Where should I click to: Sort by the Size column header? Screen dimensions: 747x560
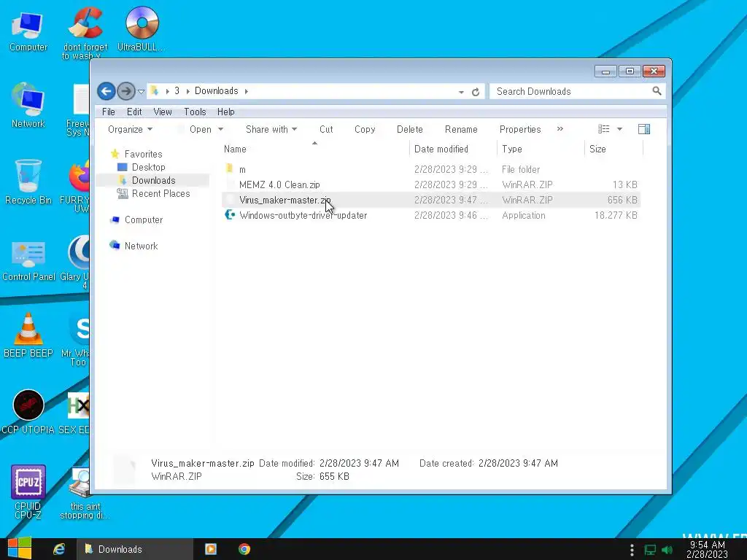pos(614,149)
